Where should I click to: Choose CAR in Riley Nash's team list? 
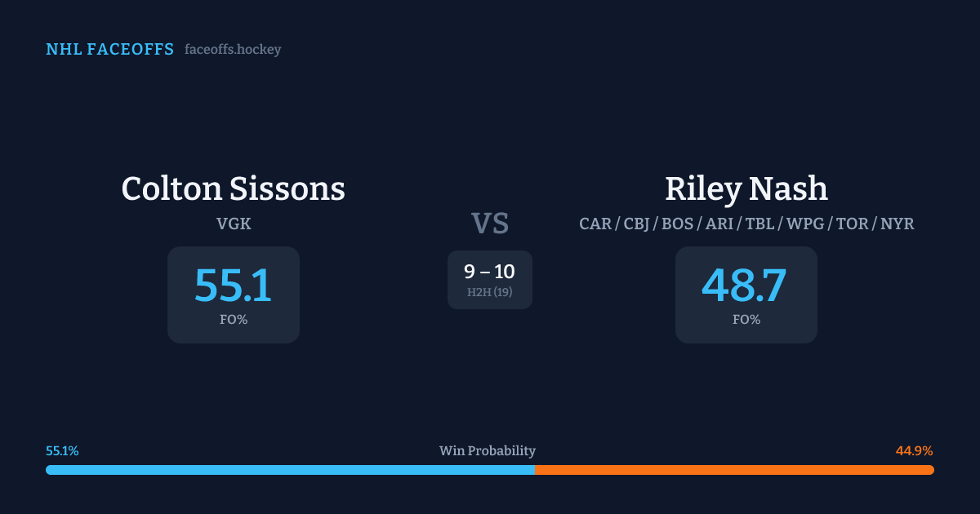(x=595, y=224)
